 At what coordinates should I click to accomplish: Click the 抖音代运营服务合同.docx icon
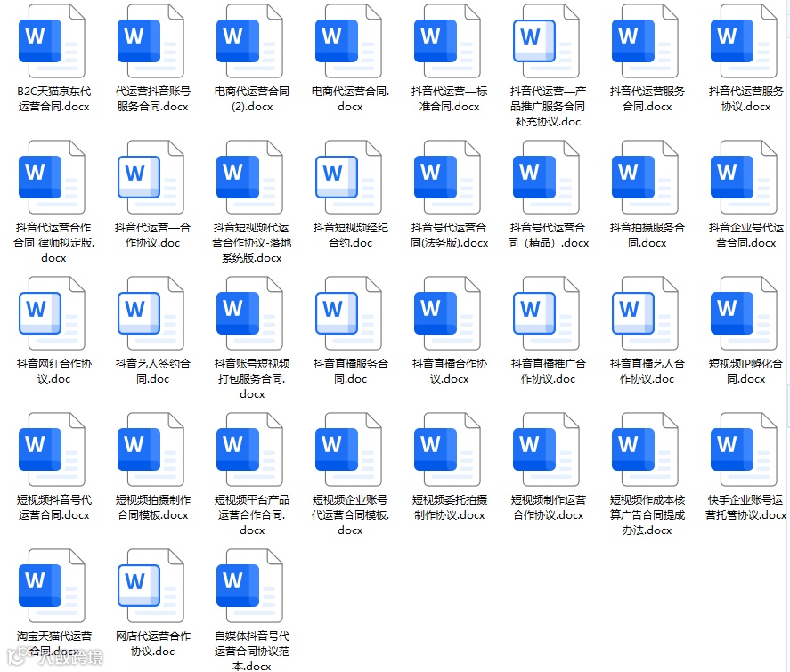tap(645, 41)
